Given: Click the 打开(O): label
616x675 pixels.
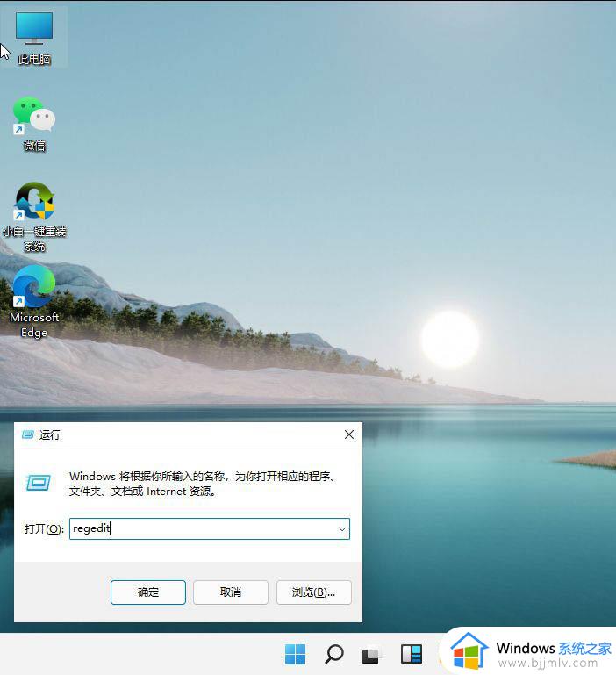Looking at the screenshot, I should 44,528.
